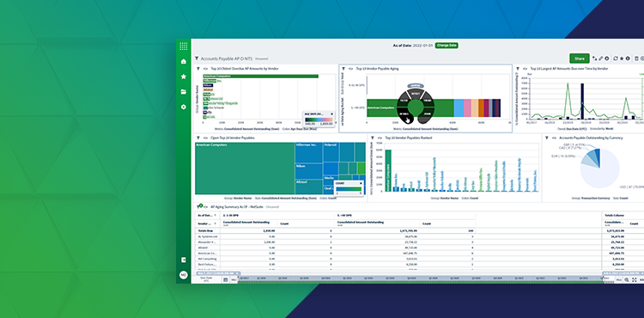Image resolution: width=644 pixels, height=318 pixels.
Task: Filter the Top 10 Vendor Payable Aging chart
Action: pos(343,69)
